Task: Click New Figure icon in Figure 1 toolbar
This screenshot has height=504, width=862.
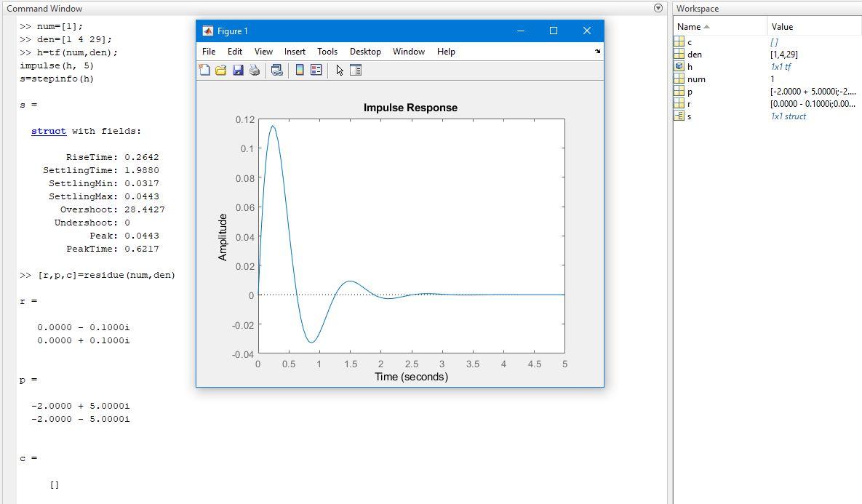Action: tap(204, 70)
